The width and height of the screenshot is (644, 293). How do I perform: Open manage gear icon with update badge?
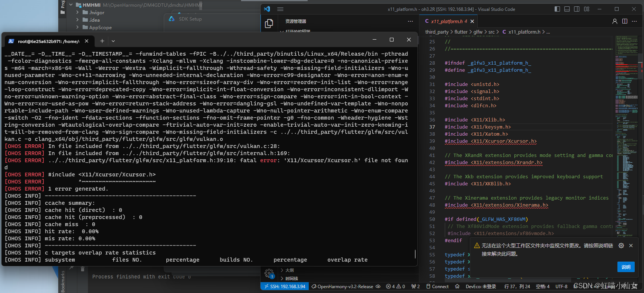tap(269, 273)
